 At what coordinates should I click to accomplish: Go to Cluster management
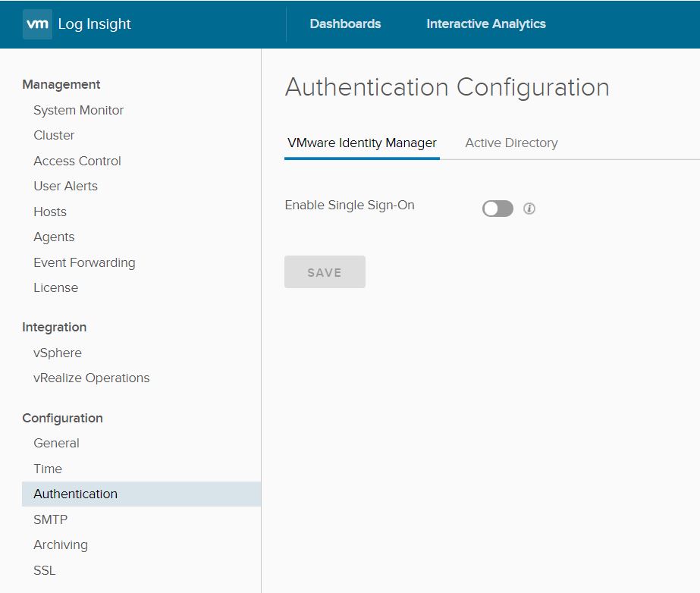[x=54, y=135]
